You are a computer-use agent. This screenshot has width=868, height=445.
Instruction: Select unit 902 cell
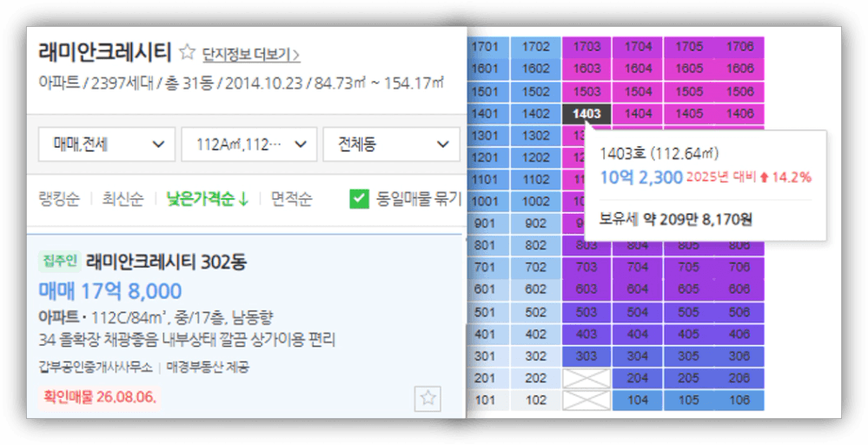point(535,223)
